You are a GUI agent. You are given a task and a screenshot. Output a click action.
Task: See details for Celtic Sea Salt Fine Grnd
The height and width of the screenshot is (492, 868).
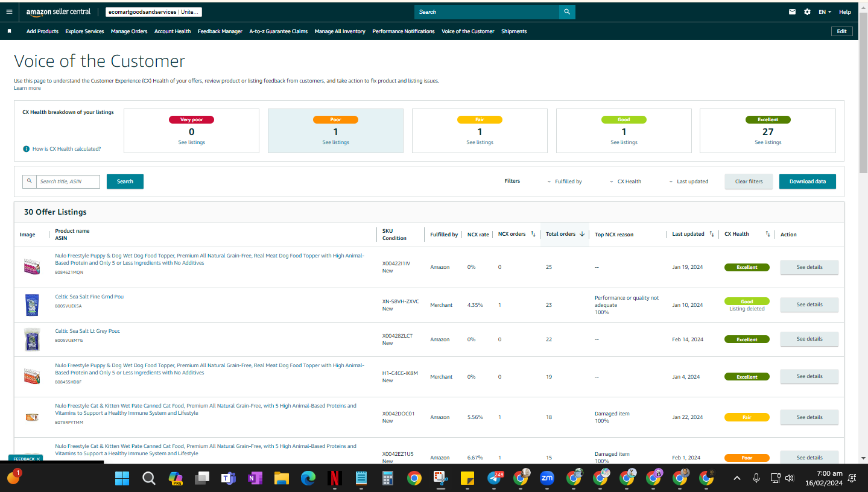coord(809,305)
